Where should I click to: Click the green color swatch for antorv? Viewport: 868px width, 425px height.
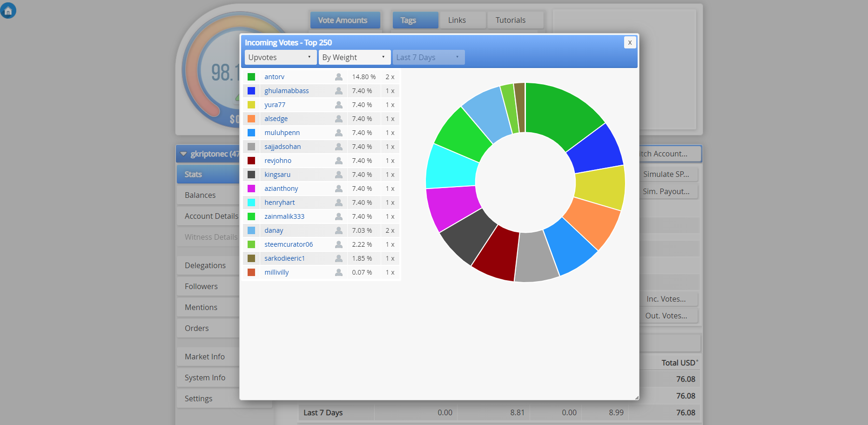251,77
